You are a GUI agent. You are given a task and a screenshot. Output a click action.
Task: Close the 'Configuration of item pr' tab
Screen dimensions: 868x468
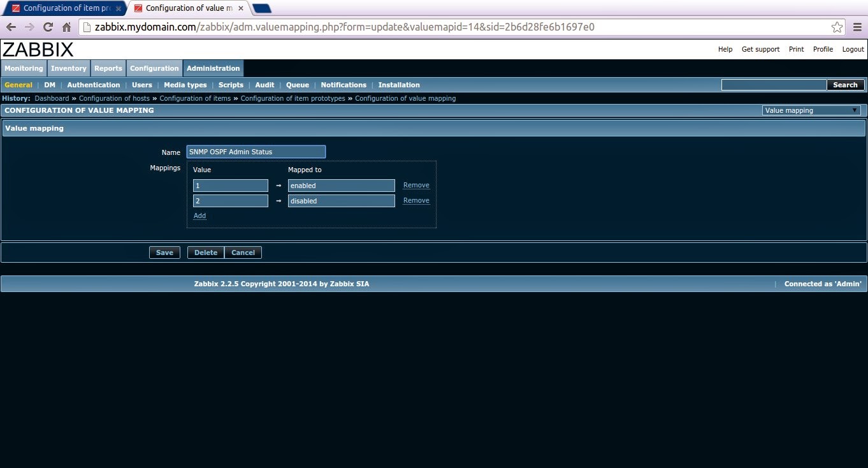tap(119, 8)
